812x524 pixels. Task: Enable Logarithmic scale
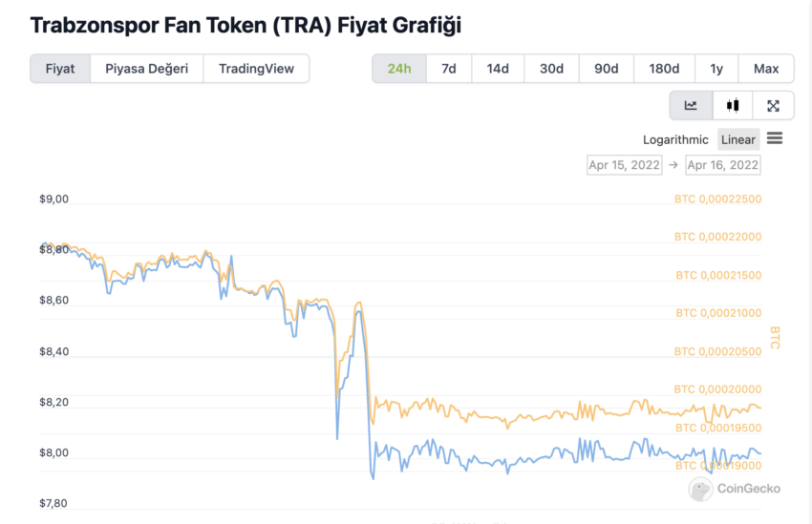coord(675,139)
